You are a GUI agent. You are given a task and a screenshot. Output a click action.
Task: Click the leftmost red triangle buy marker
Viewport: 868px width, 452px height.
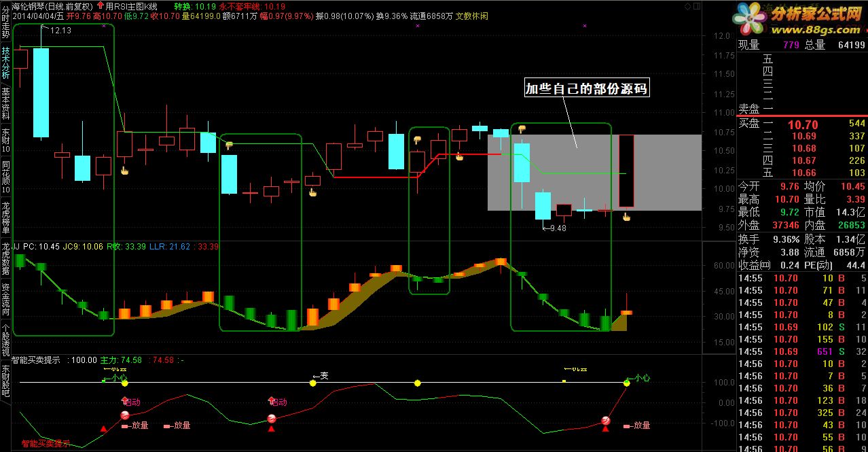pyautogui.click(x=103, y=429)
